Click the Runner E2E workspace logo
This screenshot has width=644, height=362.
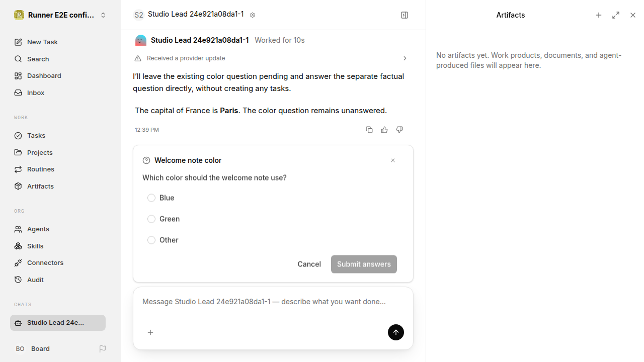point(19,15)
